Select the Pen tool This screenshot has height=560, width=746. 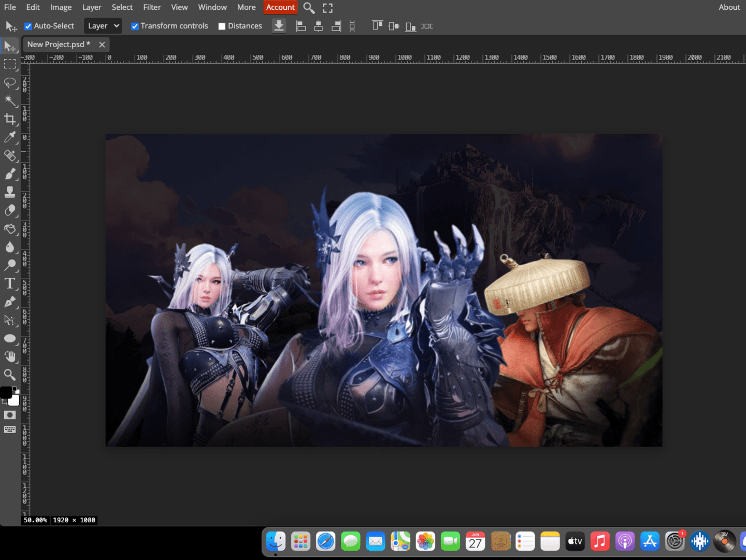pyautogui.click(x=10, y=302)
